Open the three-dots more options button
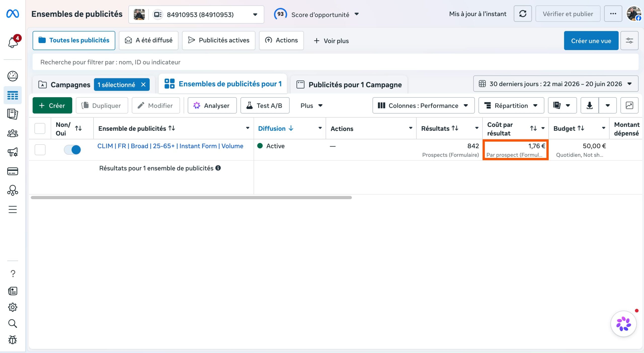Viewport: 644px width, 353px height. click(613, 14)
